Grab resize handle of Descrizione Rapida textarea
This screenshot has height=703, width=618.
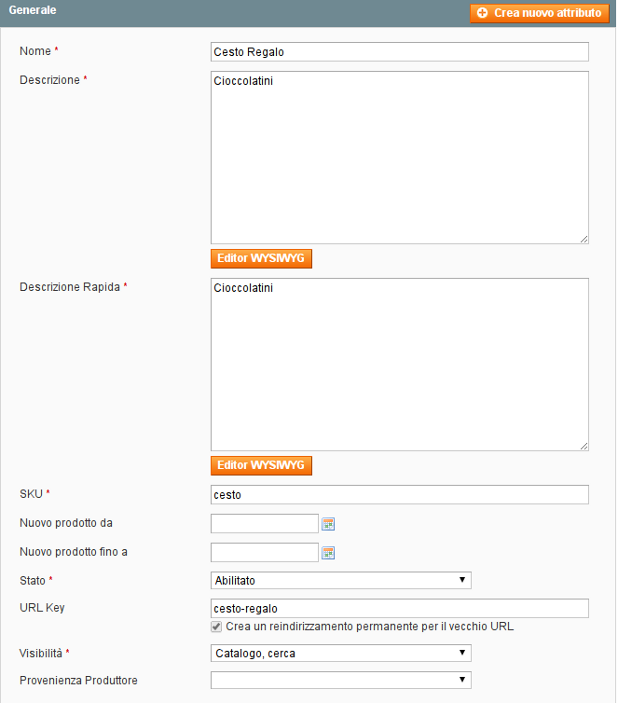[583, 446]
